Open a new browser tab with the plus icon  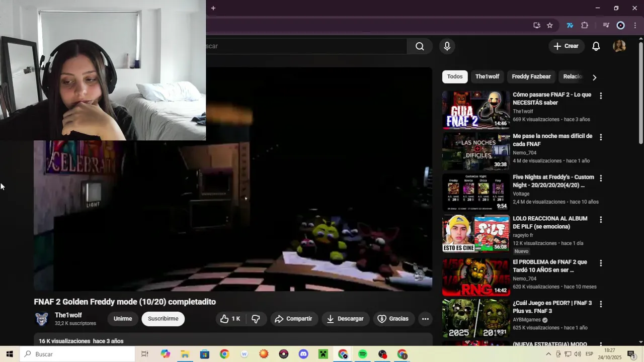(x=213, y=8)
